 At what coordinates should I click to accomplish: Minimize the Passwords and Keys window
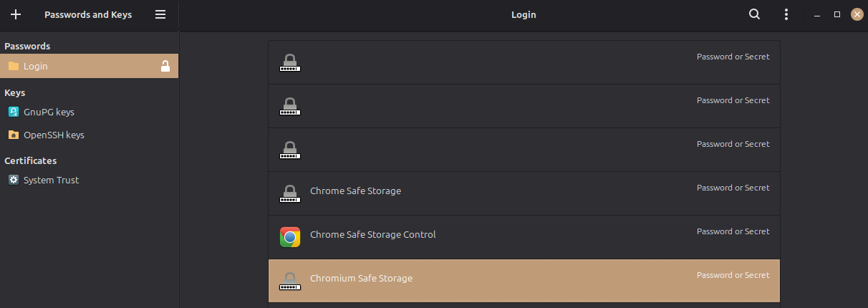(817, 14)
